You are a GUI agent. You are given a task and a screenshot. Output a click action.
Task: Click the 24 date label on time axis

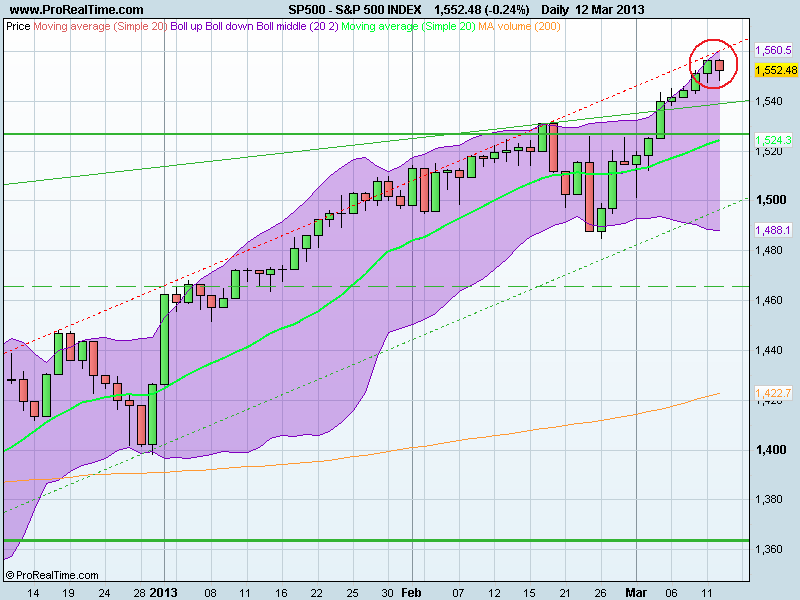104,593
